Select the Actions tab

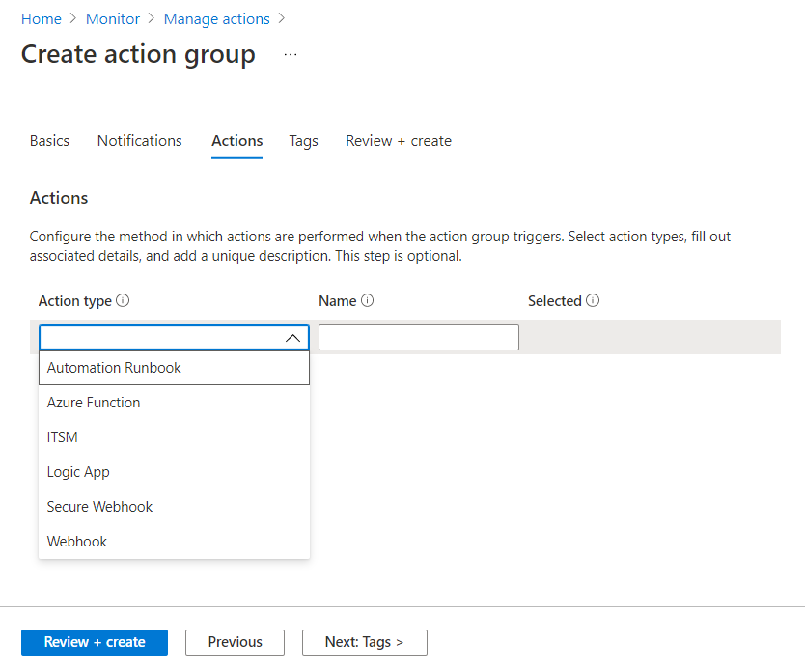click(237, 141)
